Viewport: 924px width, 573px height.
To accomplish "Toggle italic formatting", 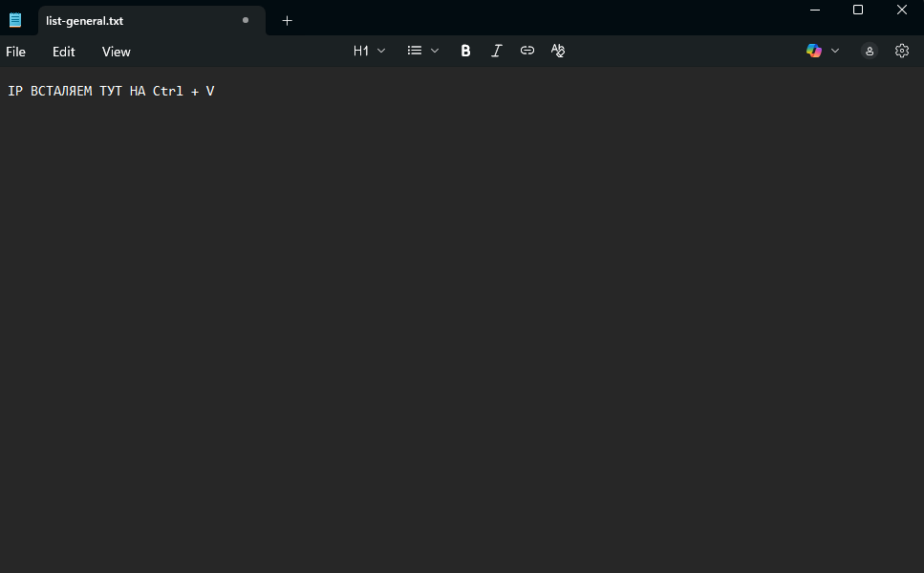I will click(x=496, y=51).
